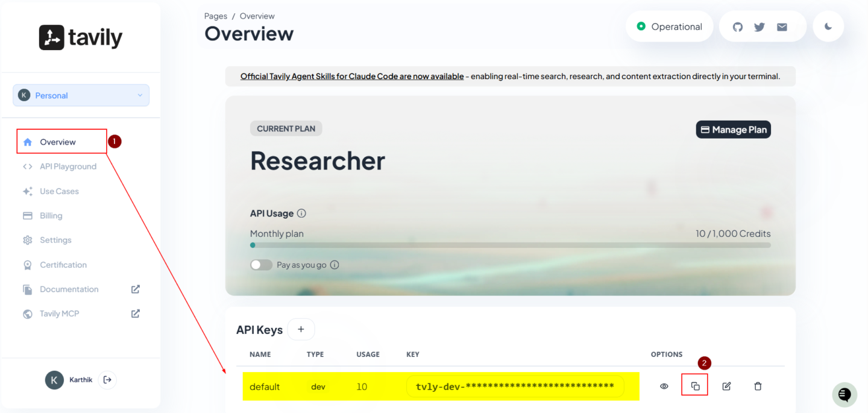Log out using the sign-out icon
868x413 pixels.
click(107, 380)
